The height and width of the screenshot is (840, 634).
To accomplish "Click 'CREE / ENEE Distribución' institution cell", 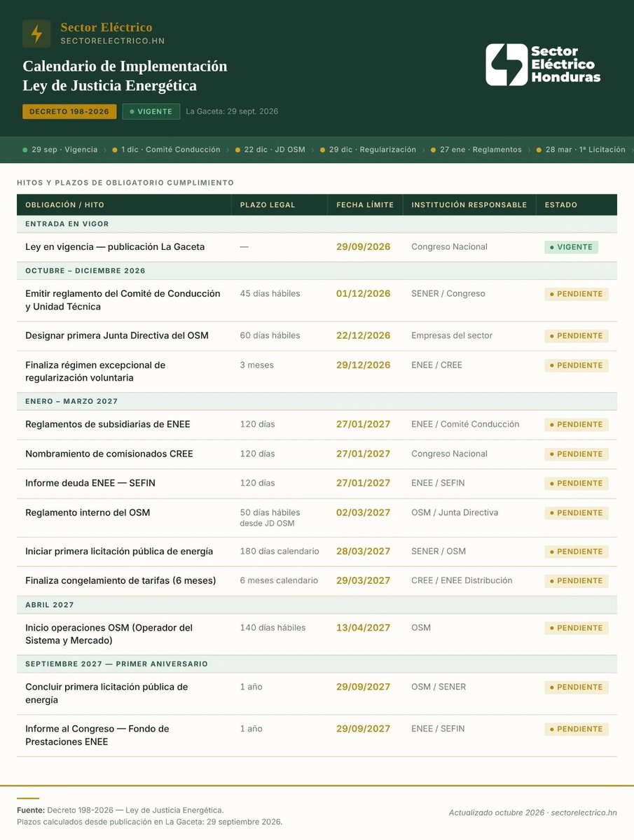I will (462, 580).
